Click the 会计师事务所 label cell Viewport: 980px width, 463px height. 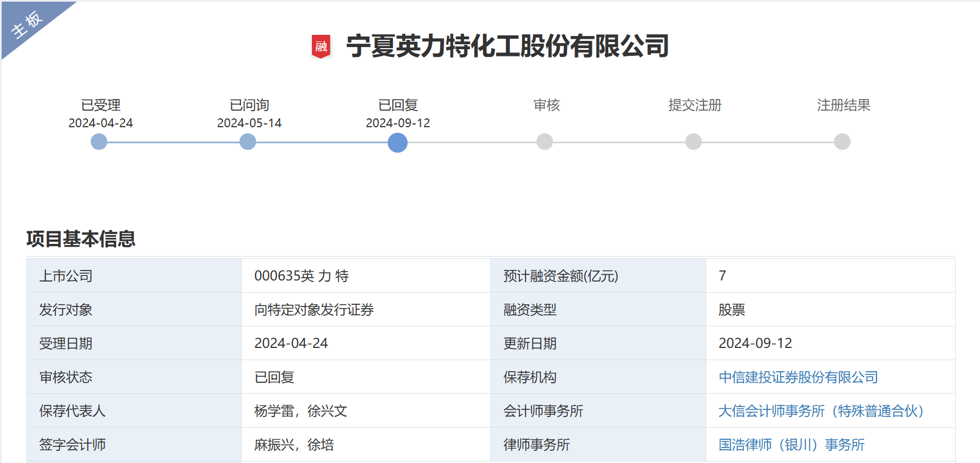pyautogui.click(x=598, y=410)
